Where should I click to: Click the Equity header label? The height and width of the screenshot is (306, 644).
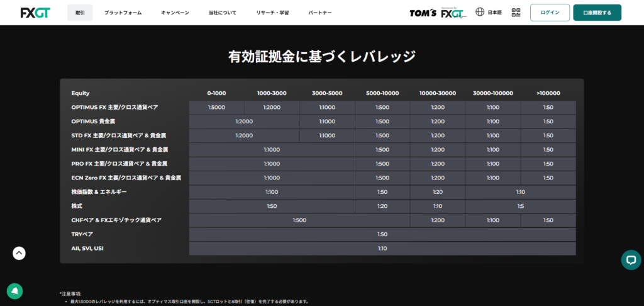point(80,93)
